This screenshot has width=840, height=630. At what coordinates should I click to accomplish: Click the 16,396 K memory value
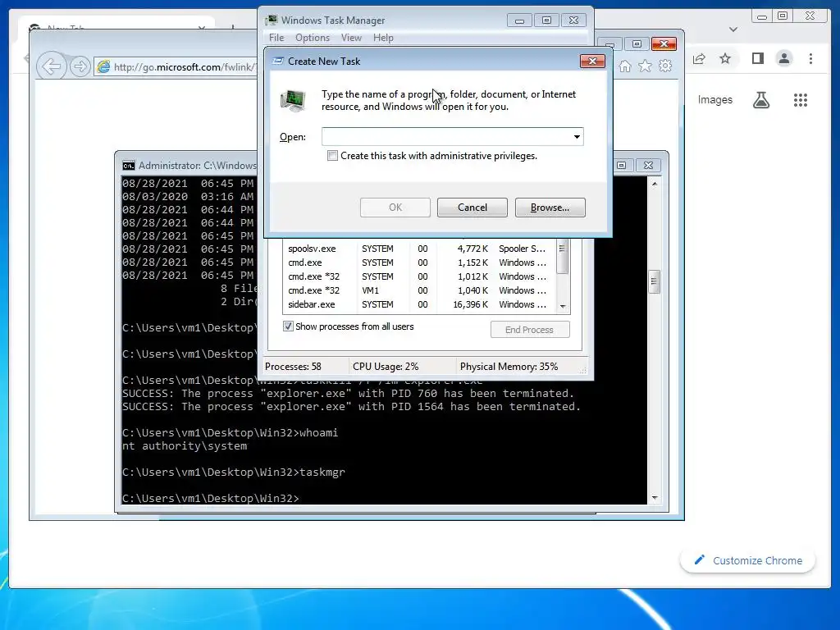pyautogui.click(x=470, y=304)
